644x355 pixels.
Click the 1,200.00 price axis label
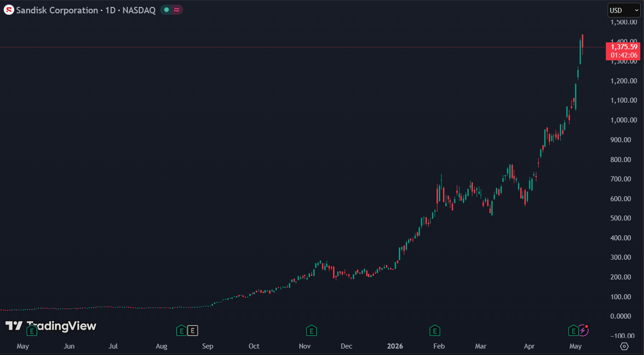pyautogui.click(x=624, y=81)
